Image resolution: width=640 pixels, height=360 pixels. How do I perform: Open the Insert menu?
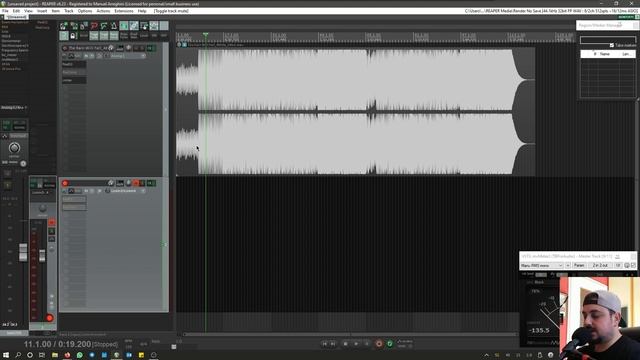[42, 11]
